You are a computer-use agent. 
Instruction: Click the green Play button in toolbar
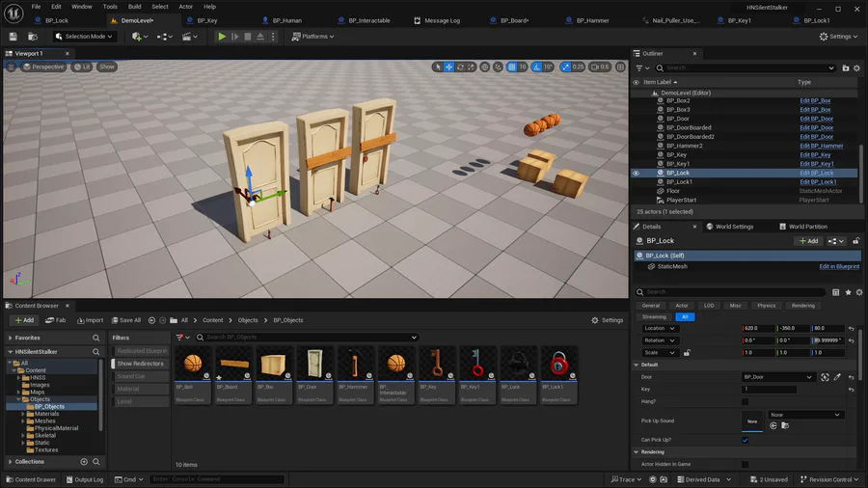[222, 37]
